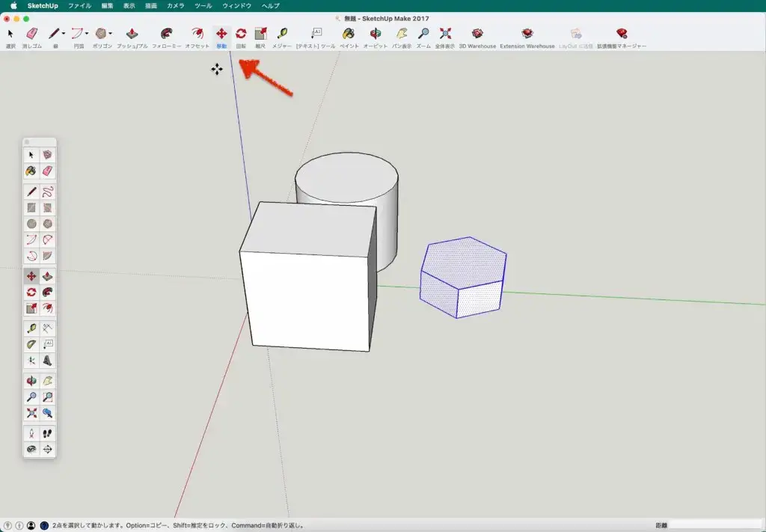Open the 表示 menu
This screenshot has height=532, width=766.
pos(129,6)
